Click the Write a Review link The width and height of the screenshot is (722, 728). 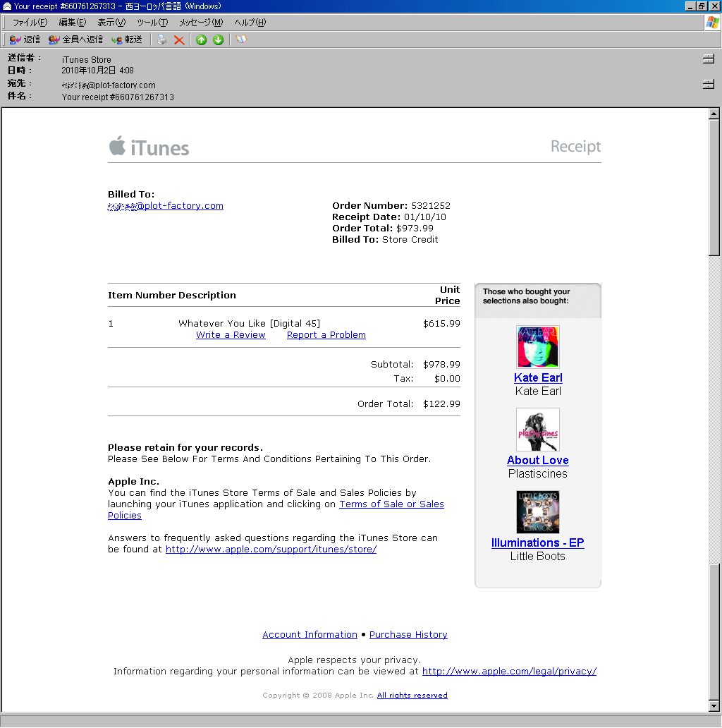231,335
